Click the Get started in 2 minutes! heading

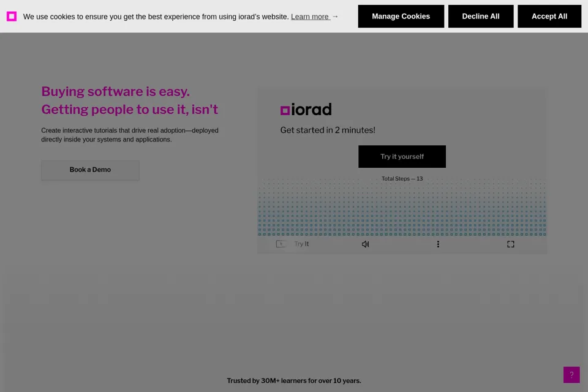coord(328,130)
